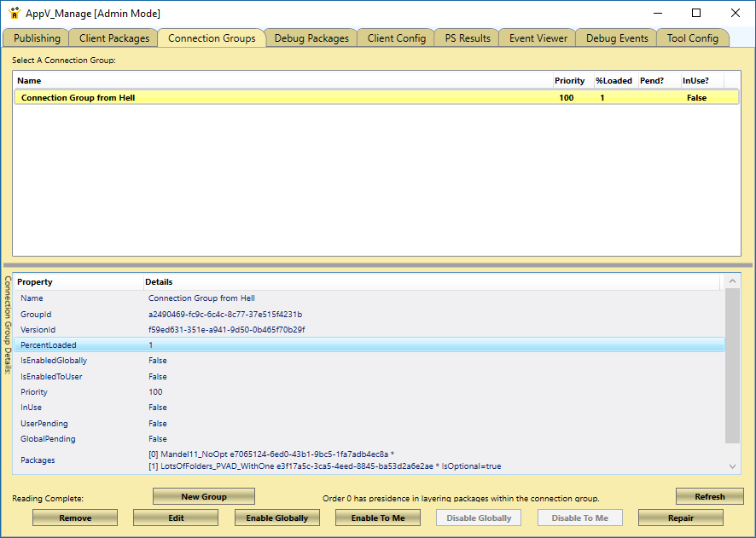
Task: Click the InUse False cell in group list
Action: [696, 97]
